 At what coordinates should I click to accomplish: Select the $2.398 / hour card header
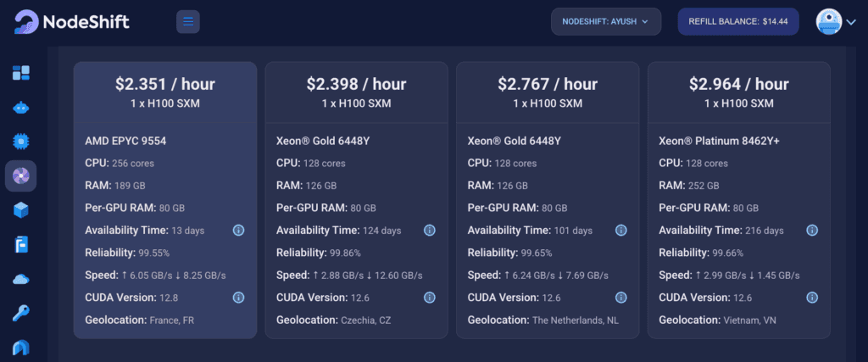click(357, 92)
